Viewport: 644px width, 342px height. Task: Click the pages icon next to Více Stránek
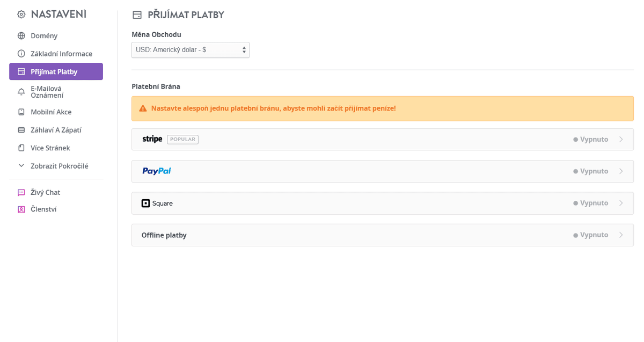pos(21,148)
